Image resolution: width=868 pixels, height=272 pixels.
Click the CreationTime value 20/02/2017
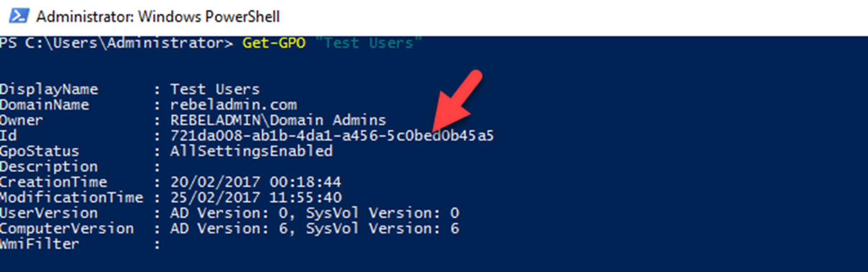pos(256,182)
